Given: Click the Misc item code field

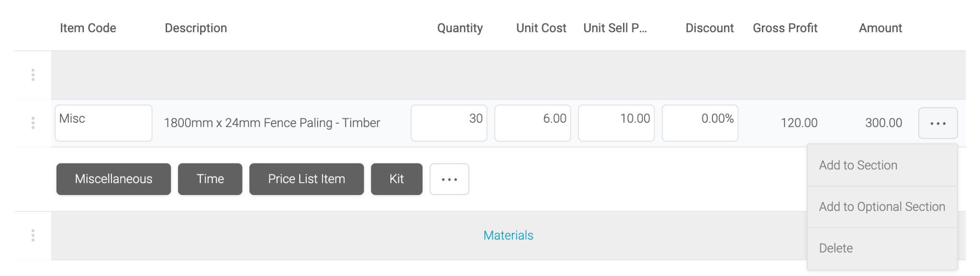Looking at the screenshot, I should coord(103,123).
